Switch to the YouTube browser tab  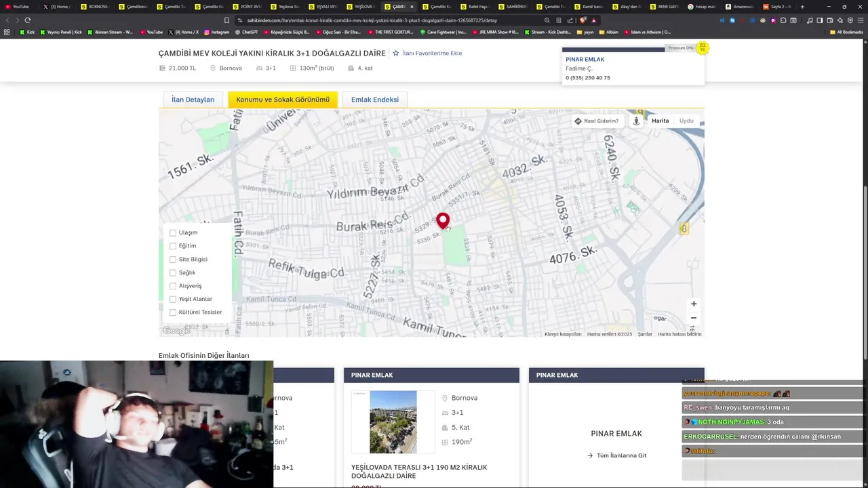pos(19,6)
